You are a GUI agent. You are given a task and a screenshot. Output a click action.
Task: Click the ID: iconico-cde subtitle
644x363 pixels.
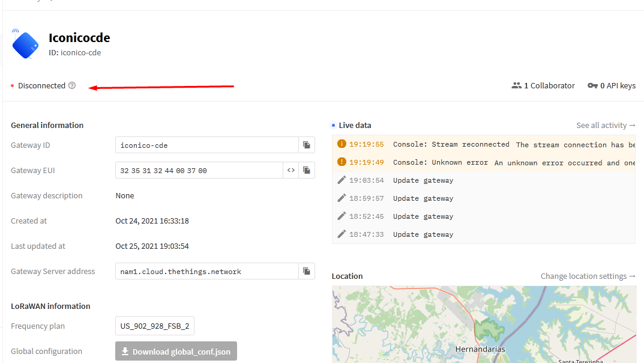click(75, 53)
